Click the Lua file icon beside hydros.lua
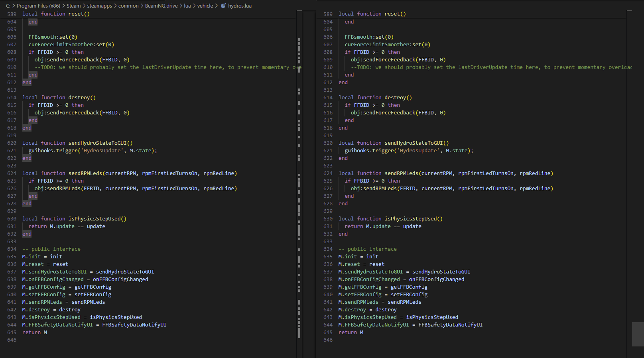This screenshot has height=358, width=644. click(x=223, y=6)
